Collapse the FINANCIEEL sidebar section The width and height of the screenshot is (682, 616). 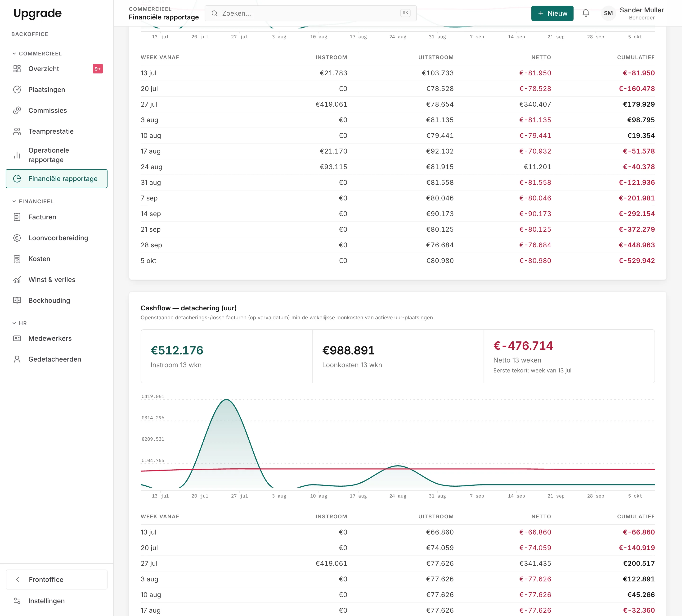[33, 201]
